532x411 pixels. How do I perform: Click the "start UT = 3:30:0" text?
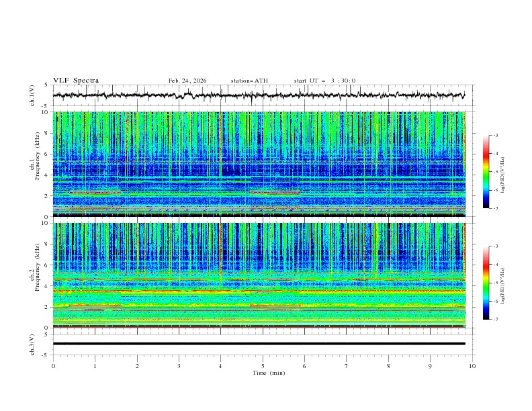[x=324, y=81]
